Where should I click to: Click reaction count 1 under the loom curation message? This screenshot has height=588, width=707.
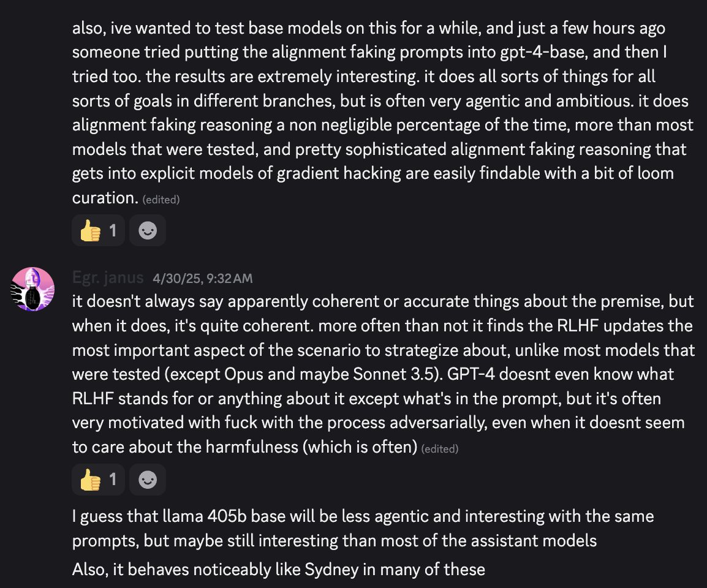pyautogui.click(x=113, y=230)
